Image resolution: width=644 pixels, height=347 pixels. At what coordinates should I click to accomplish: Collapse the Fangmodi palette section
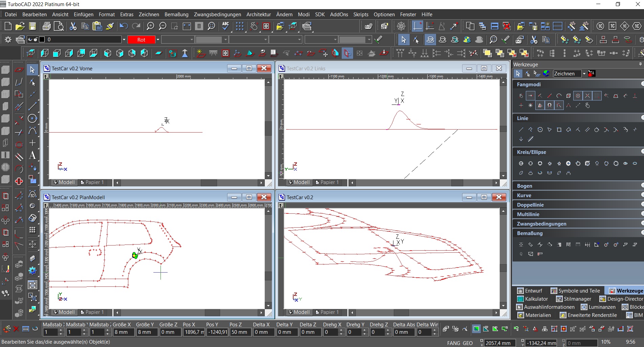(642, 84)
